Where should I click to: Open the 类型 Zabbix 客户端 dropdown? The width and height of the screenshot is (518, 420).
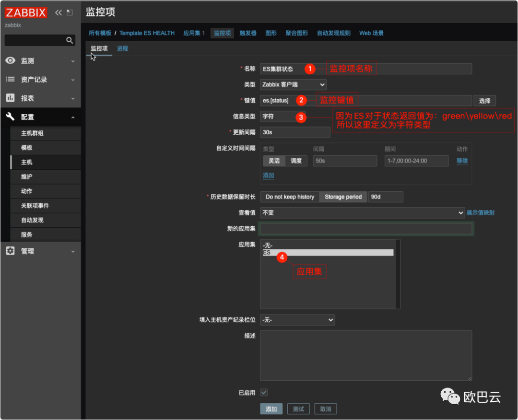click(x=294, y=84)
